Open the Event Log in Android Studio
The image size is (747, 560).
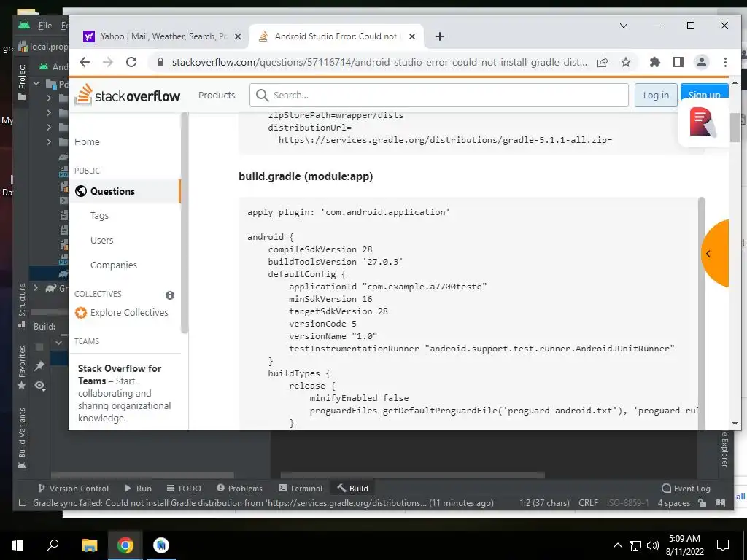tap(686, 488)
